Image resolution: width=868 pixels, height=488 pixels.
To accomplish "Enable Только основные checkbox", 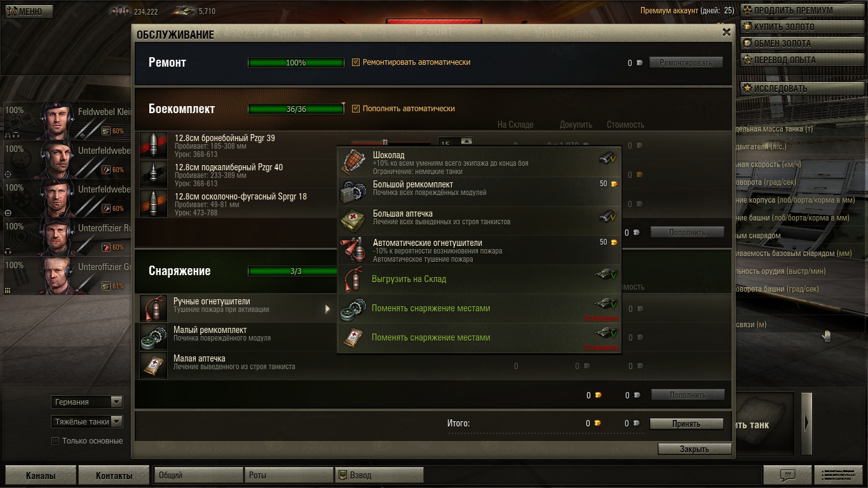I will point(55,441).
